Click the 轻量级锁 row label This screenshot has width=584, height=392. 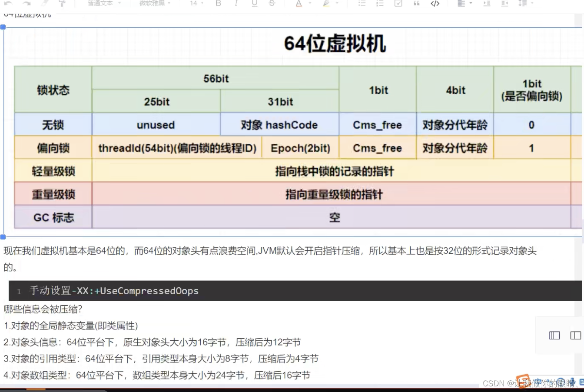coord(53,171)
